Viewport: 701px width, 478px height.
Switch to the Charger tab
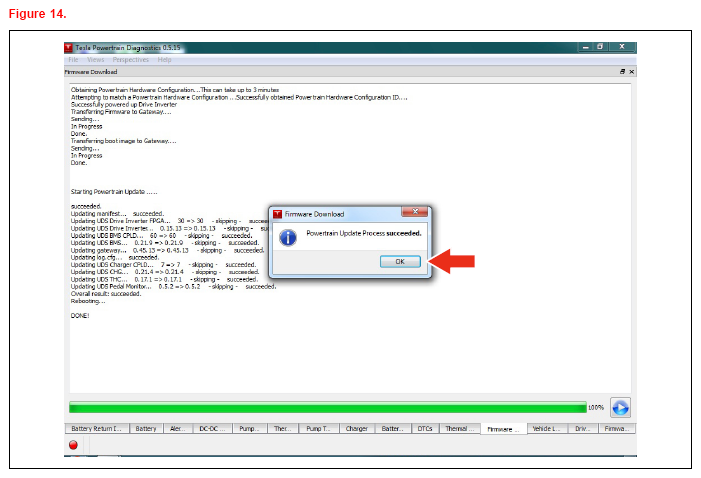click(357, 428)
